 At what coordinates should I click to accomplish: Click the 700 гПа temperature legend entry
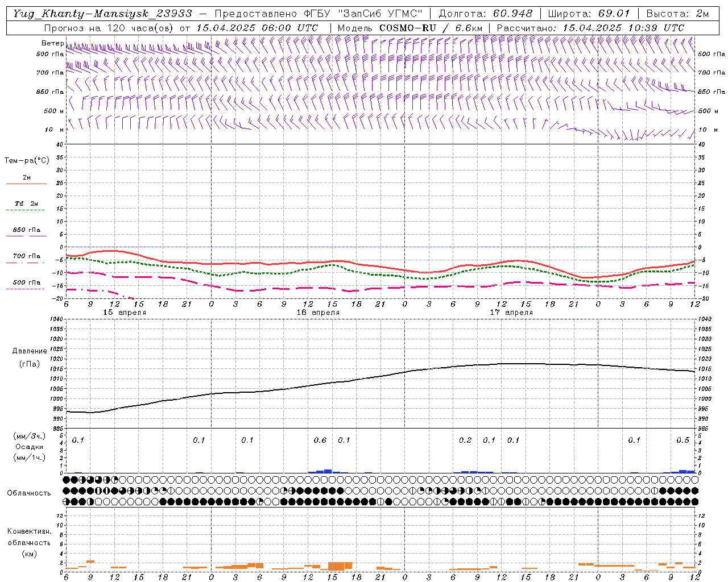point(26,256)
